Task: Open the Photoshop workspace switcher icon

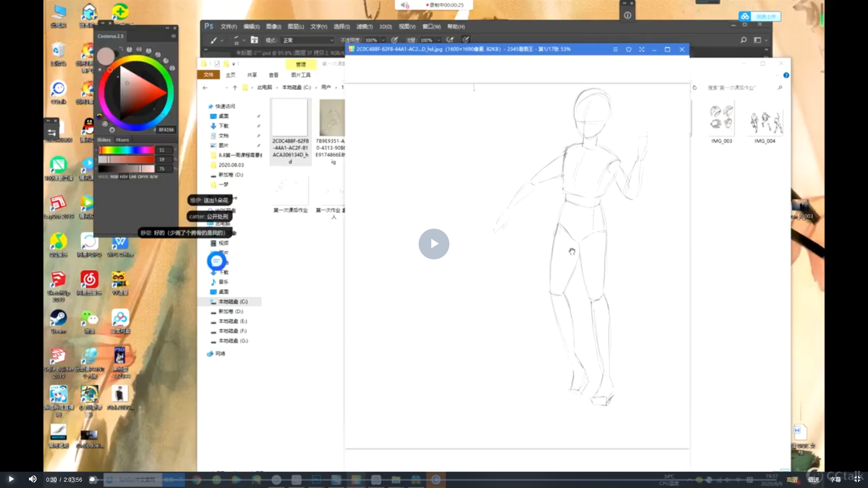Action: click(758, 40)
